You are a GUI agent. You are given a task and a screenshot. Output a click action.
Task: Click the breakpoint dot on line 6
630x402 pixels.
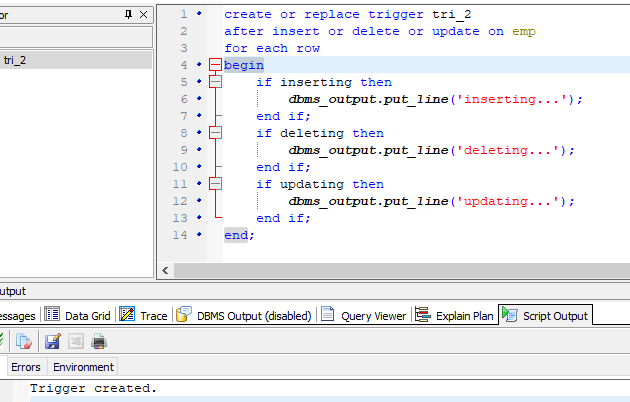pos(199,98)
